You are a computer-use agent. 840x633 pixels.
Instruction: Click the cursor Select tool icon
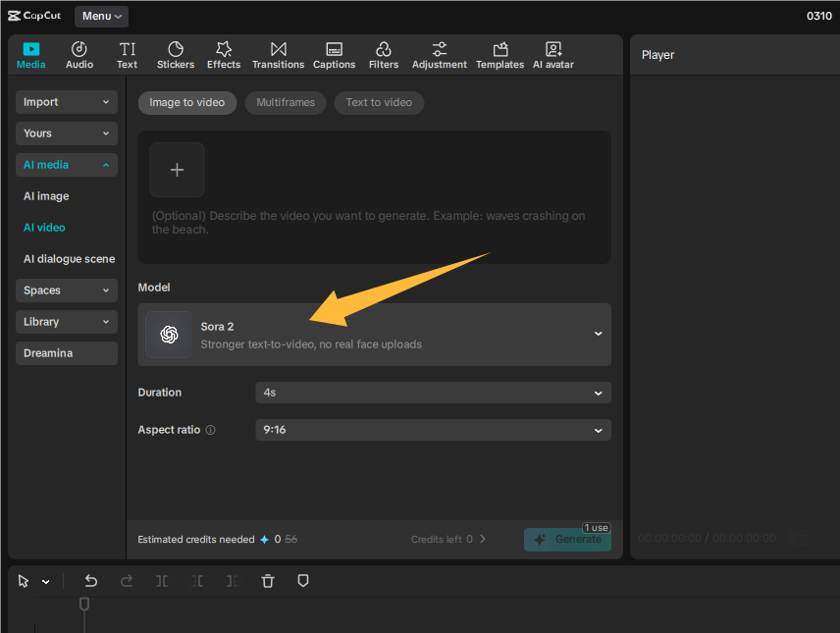tap(22, 580)
